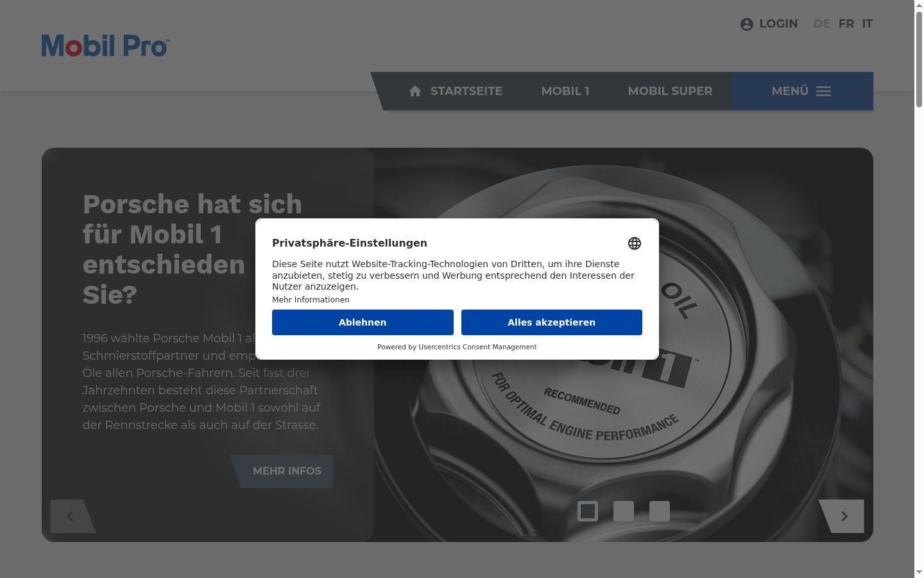Select the second carousel slide indicator
This screenshot has height=578, width=924.
(x=624, y=511)
